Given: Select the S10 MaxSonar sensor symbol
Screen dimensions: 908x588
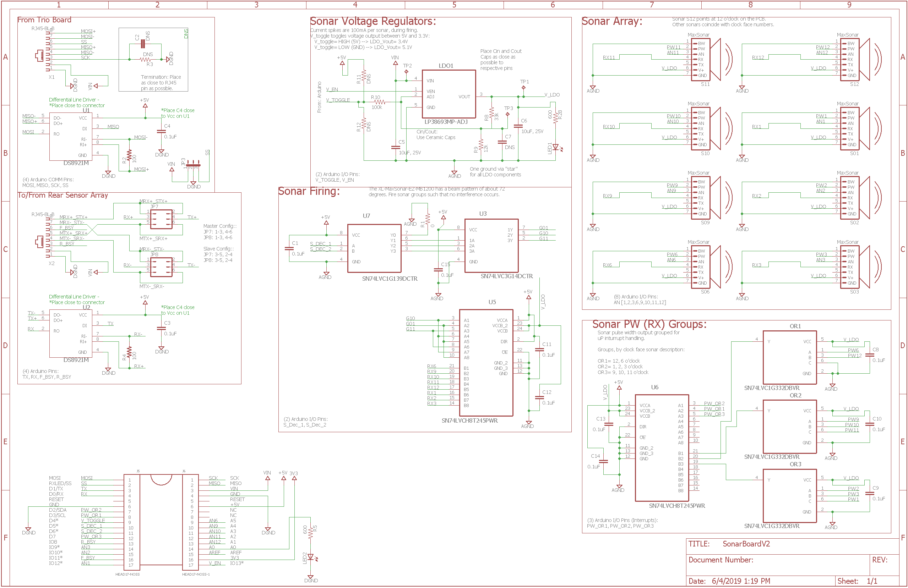Looking at the screenshot, I should pyautogui.click(x=712, y=128).
